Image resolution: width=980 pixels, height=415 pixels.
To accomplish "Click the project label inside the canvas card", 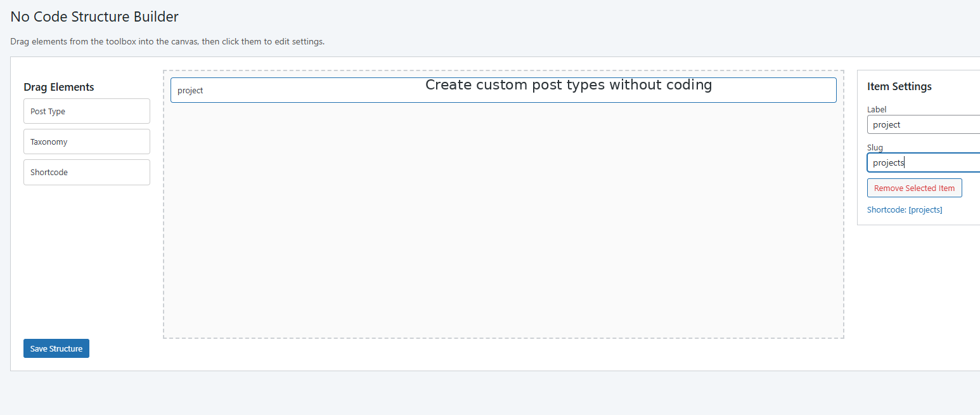I will (x=190, y=90).
